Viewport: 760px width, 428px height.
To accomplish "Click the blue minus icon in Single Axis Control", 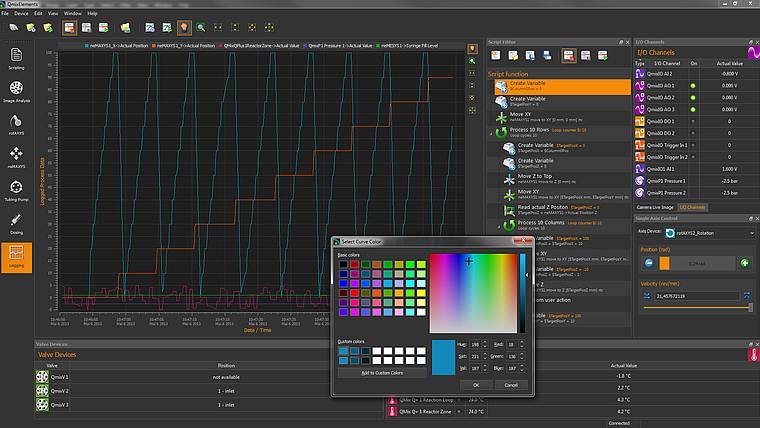I will coord(649,263).
